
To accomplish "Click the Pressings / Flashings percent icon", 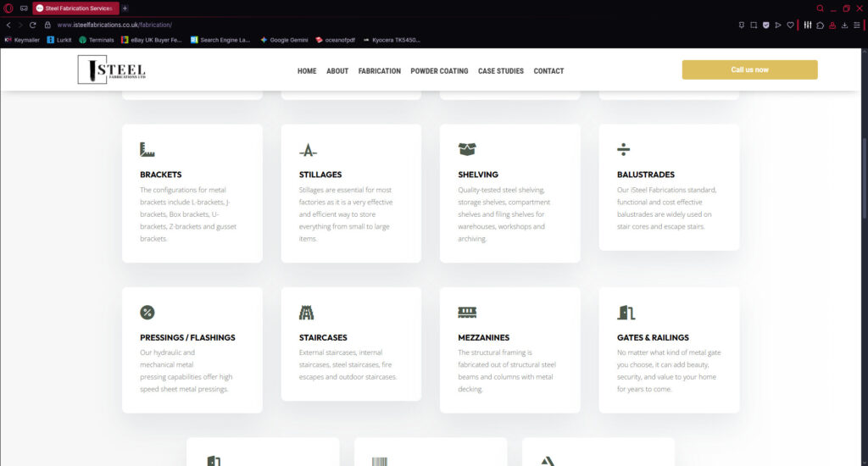I will click(x=147, y=313).
